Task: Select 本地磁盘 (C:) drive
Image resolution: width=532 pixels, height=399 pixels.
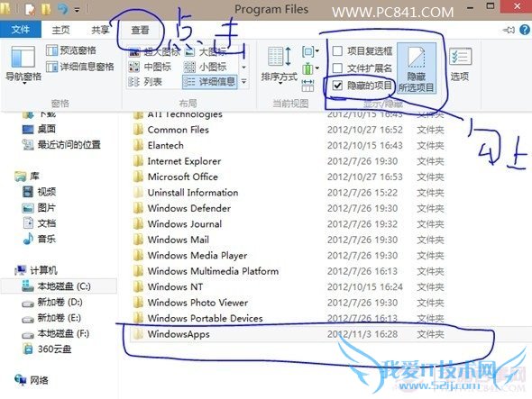Action: (x=59, y=286)
